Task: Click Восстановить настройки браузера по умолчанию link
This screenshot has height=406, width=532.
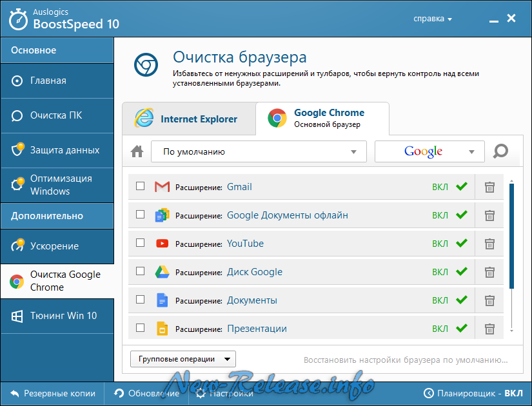Action: 406,360
